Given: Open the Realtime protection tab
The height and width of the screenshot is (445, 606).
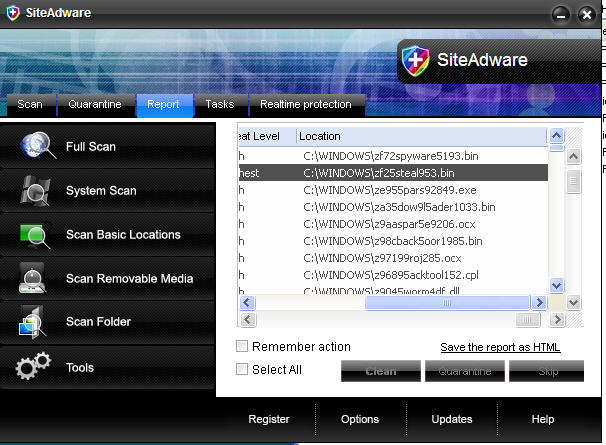Looking at the screenshot, I should click(306, 104).
